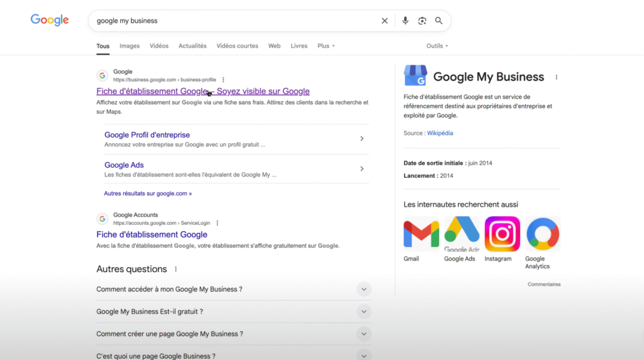Open the Outils dropdown
This screenshot has height=360, width=644.
437,46
